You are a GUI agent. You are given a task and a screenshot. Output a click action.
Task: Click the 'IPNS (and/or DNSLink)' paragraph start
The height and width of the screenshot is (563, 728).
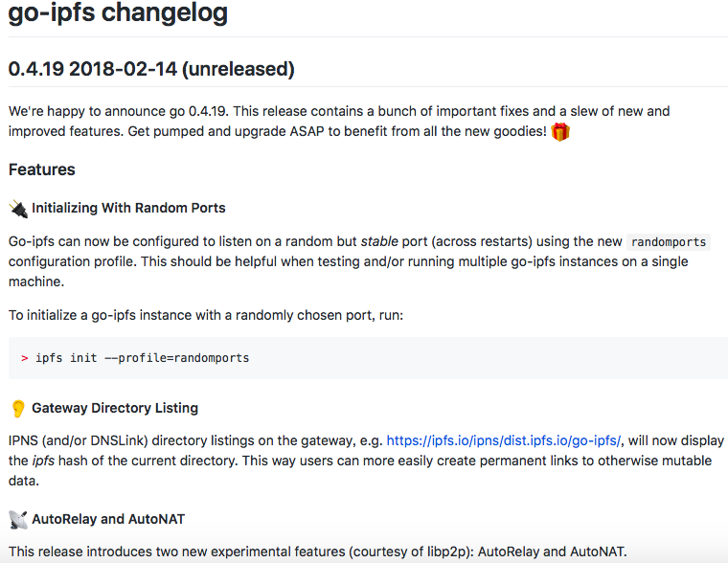[78, 440]
